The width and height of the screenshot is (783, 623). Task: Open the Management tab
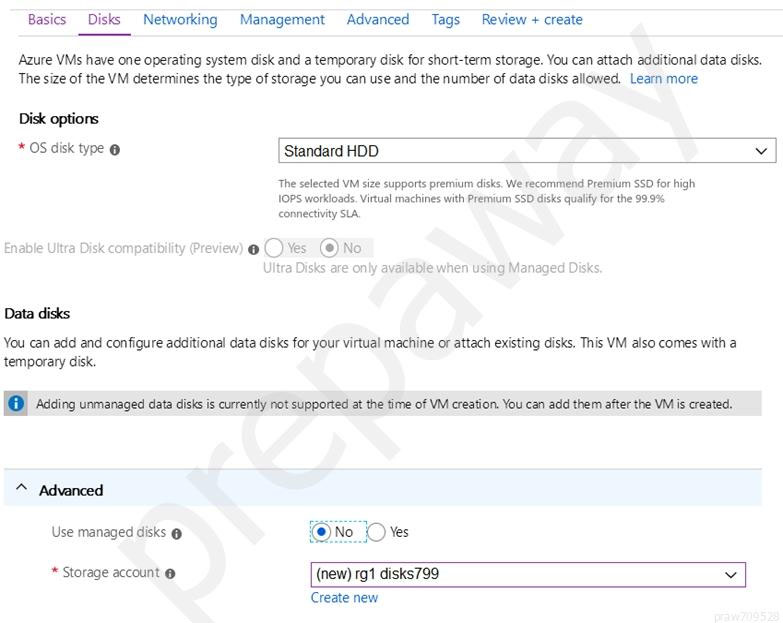click(x=282, y=19)
